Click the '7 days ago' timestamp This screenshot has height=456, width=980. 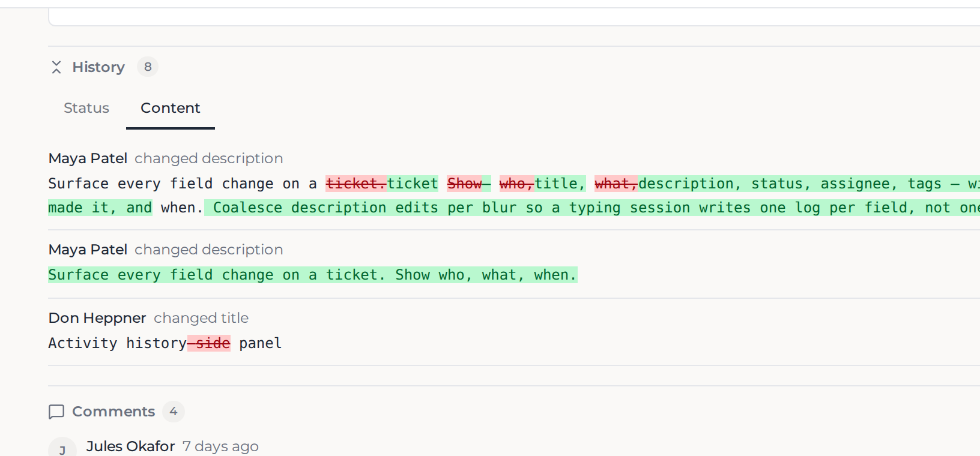click(x=220, y=446)
